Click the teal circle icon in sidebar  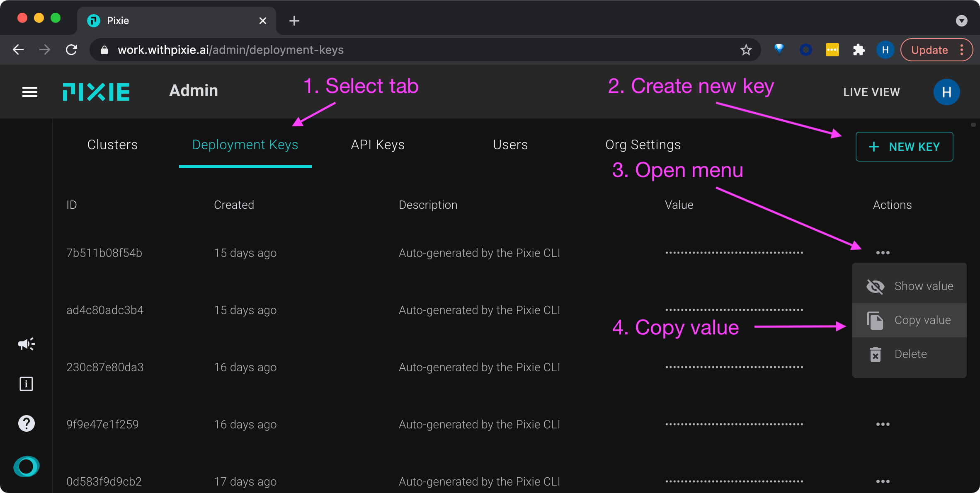click(x=27, y=466)
